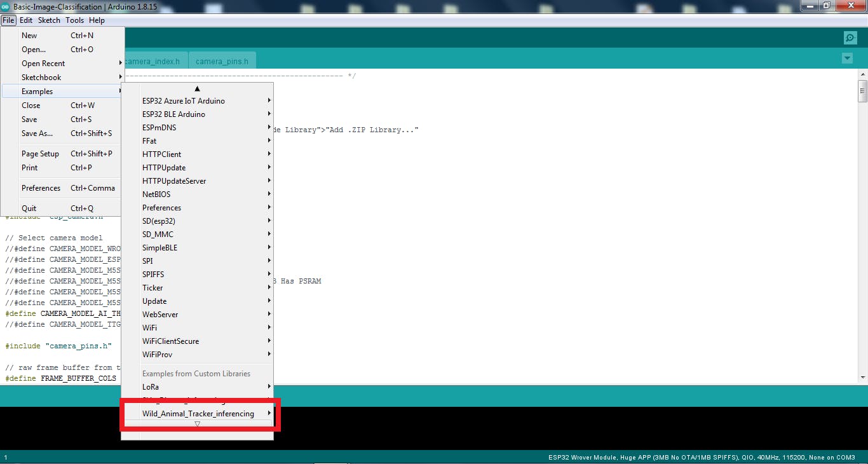Image resolution: width=868 pixels, height=464 pixels.
Task: Expand SimpleBLE examples submenu
Action: [x=197, y=248]
